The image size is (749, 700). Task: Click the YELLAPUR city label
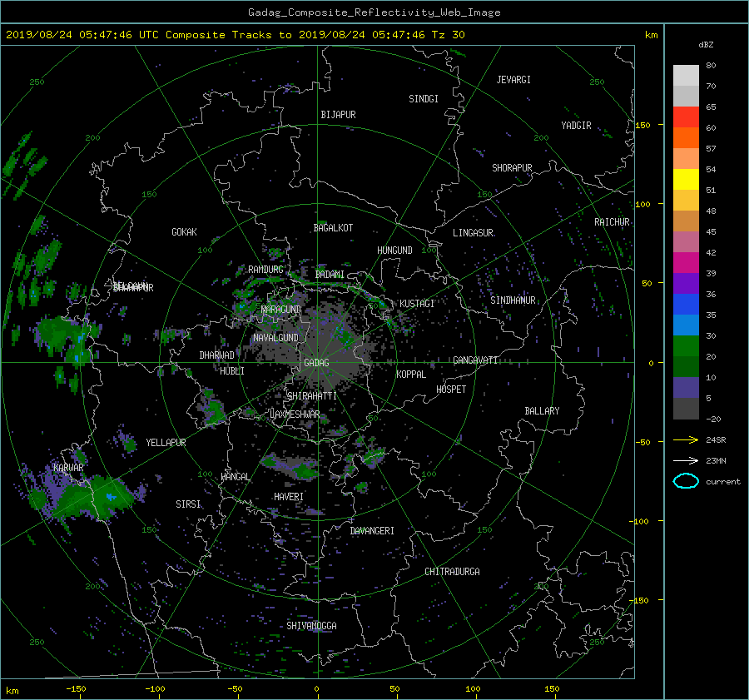point(166,443)
